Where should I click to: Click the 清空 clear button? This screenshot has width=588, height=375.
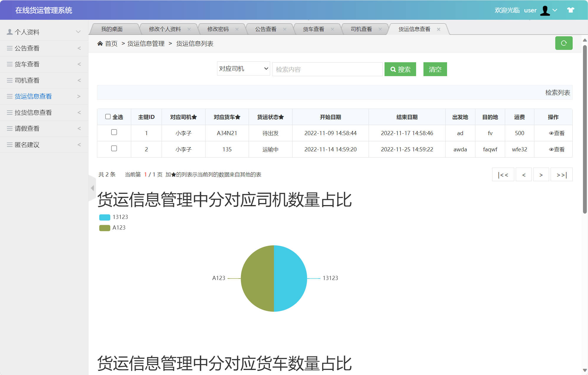tap(435, 69)
